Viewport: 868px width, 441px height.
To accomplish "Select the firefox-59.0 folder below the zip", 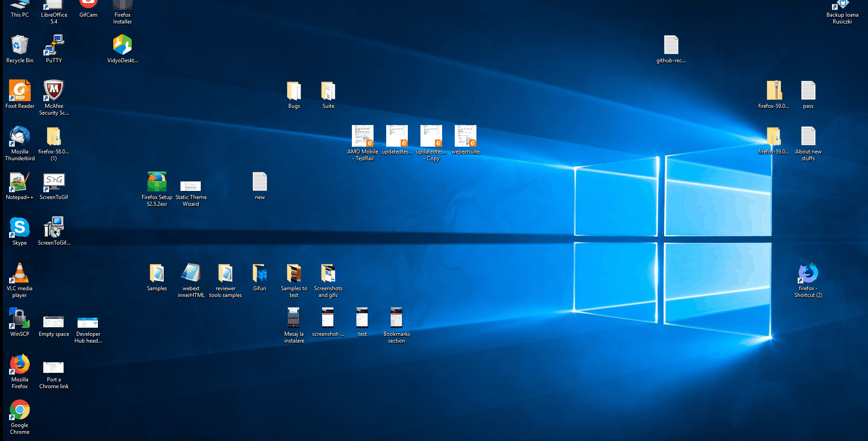I will 774,140.
